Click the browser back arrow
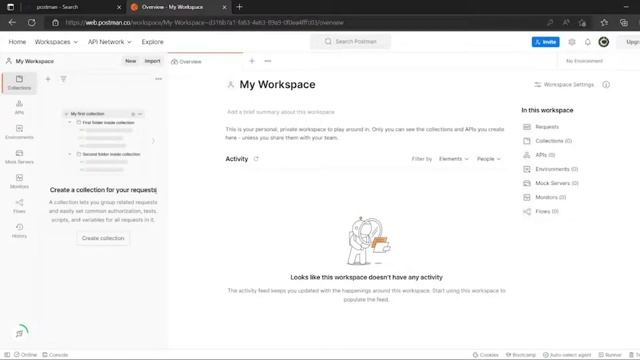This screenshot has width=640, height=360. pos(12,22)
